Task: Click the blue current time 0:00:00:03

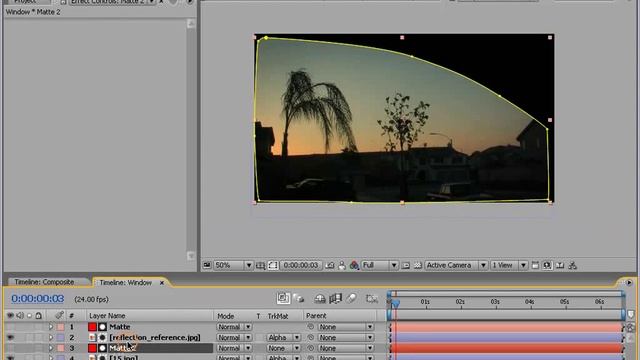Action: pyautogui.click(x=38, y=299)
